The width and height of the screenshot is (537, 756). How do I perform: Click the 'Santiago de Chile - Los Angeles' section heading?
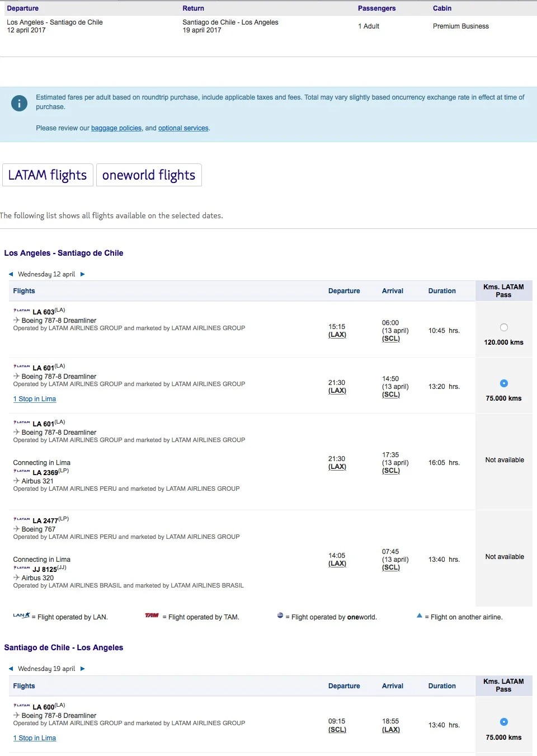pyautogui.click(x=64, y=647)
